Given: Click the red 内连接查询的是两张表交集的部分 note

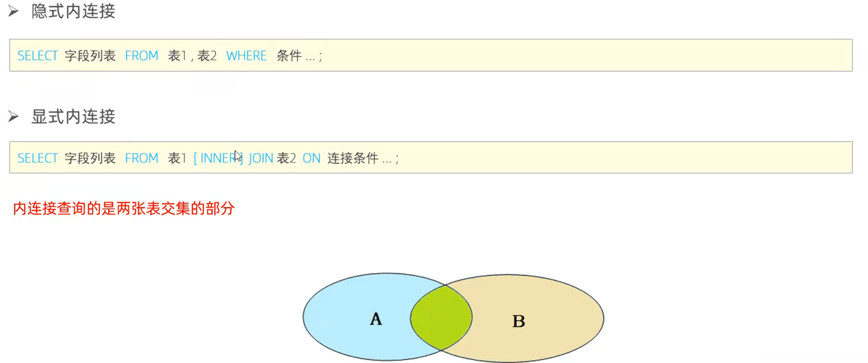Looking at the screenshot, I should click(x=124, y=208).
